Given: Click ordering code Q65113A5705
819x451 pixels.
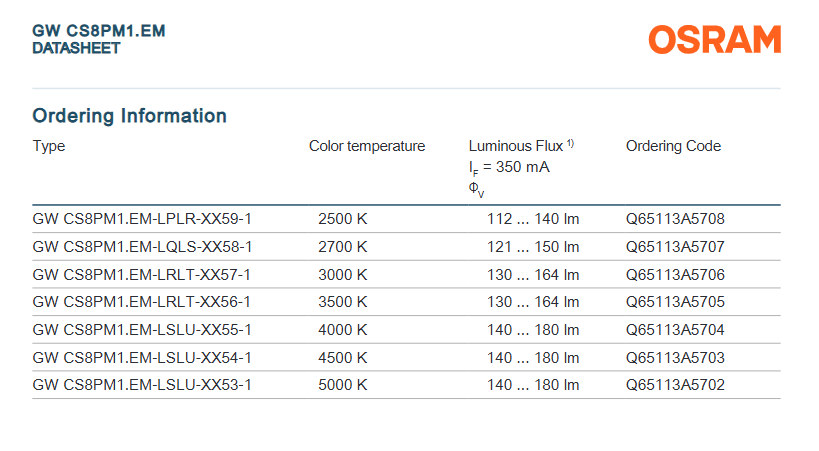Looking at the screenshot, I should pyautogui.click(x=675, y=302).
